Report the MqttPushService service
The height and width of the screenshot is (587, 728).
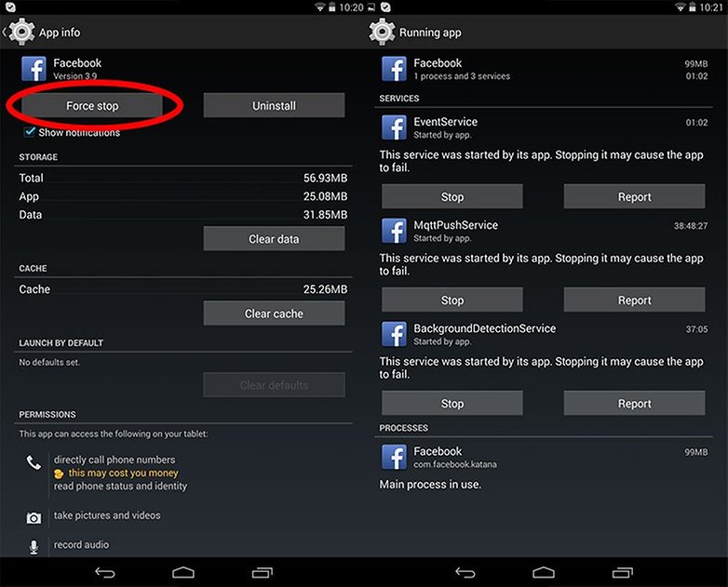[634, 300]
